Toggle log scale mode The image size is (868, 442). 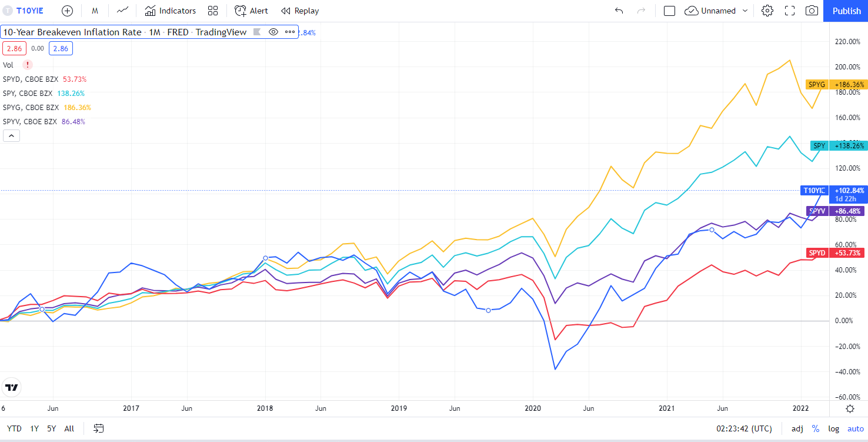(x=834, y=428)
